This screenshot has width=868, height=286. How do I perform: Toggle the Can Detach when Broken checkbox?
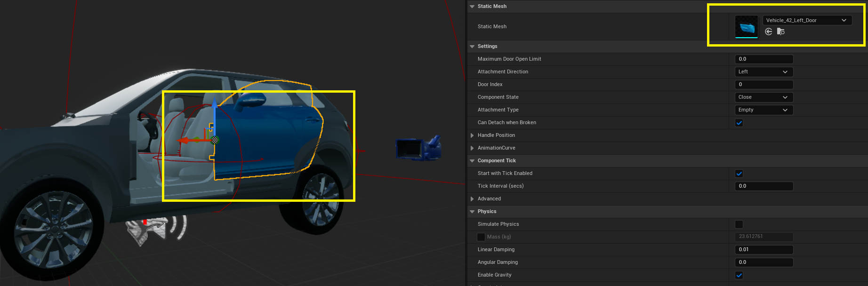739,123
